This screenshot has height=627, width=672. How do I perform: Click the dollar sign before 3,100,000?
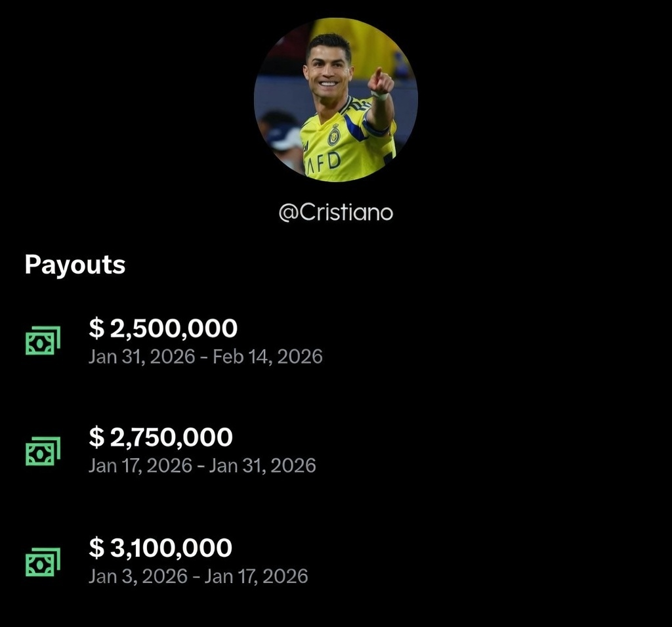(x=96, y=548)
